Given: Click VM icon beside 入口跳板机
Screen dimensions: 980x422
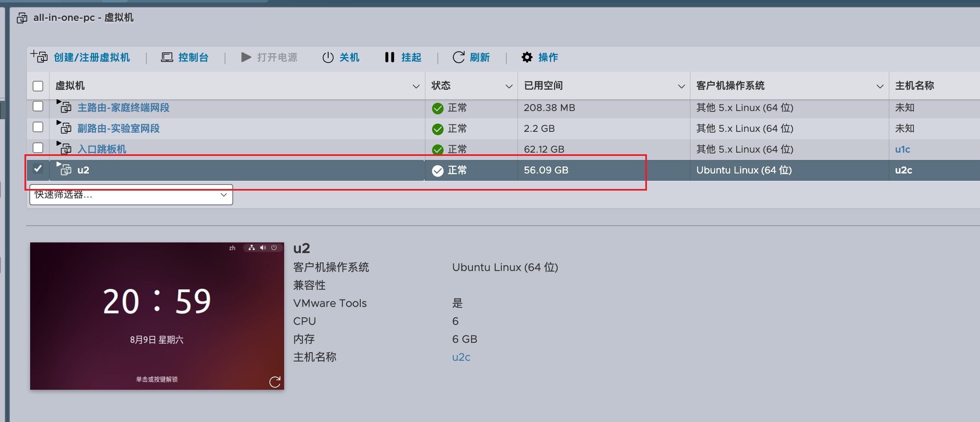Looking at the screenshot, I should point(64,148).
